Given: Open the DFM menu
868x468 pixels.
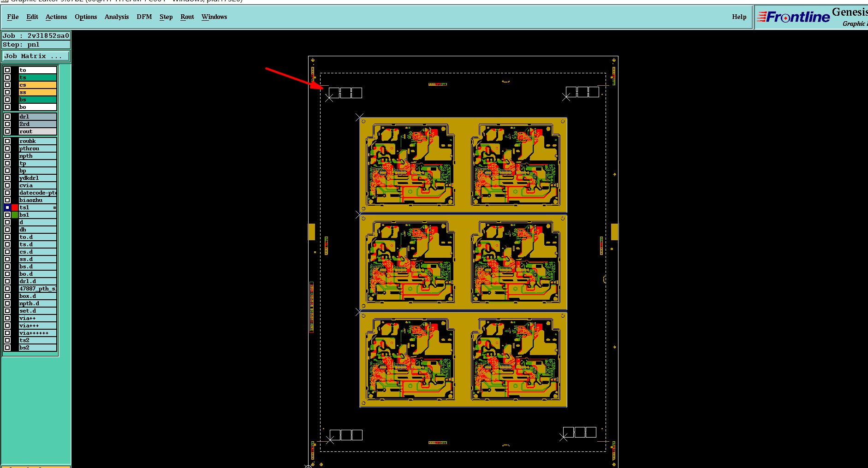Looking at the screenshot, I should (144, 17).
